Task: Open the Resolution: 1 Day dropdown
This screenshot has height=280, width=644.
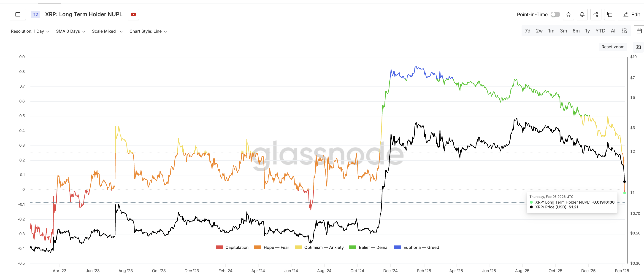Action: pyautogui.click(x=30, y=31)
